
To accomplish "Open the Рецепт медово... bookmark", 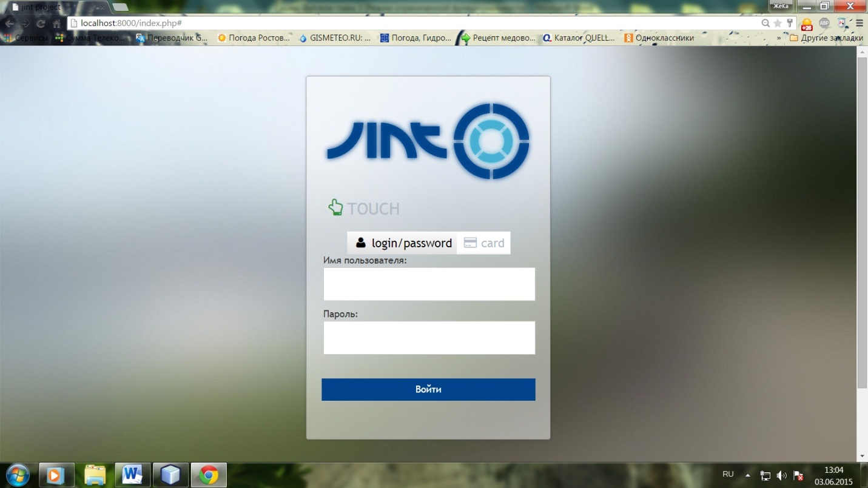I will tap(499, 38).
